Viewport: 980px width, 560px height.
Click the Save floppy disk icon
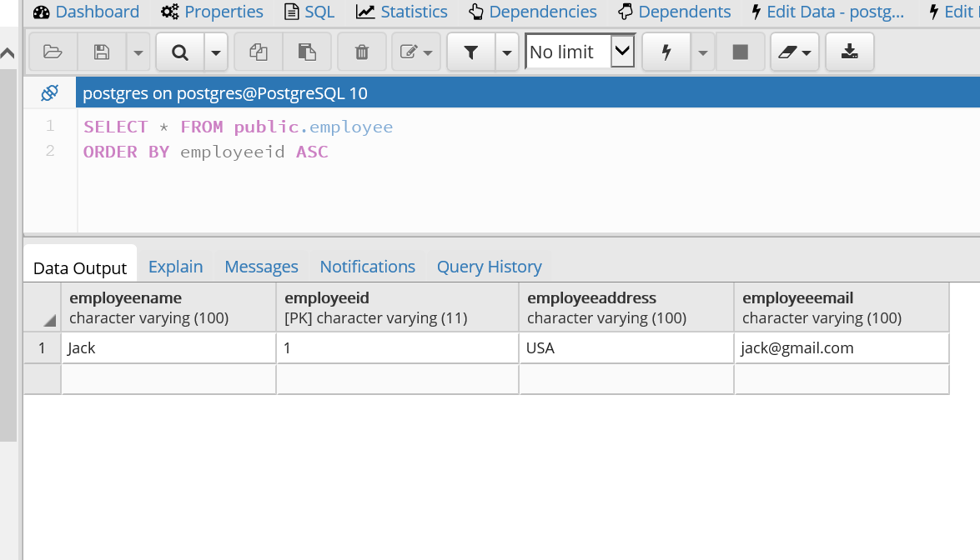102,52
